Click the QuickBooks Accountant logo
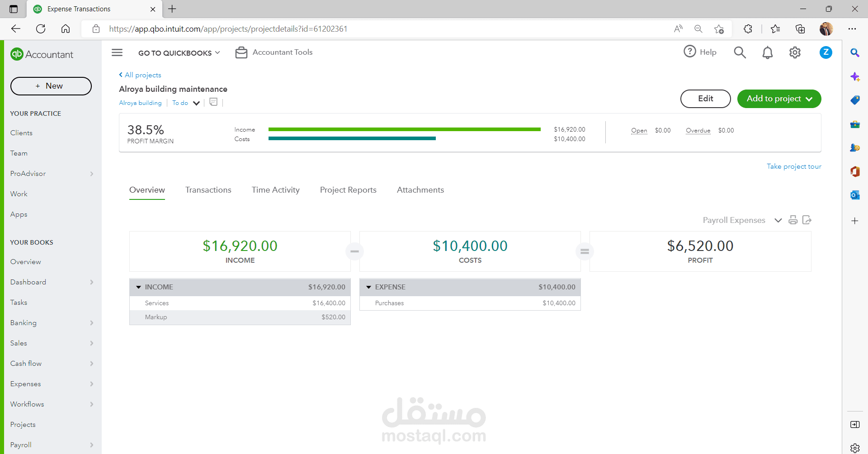 tap(42, 54)
